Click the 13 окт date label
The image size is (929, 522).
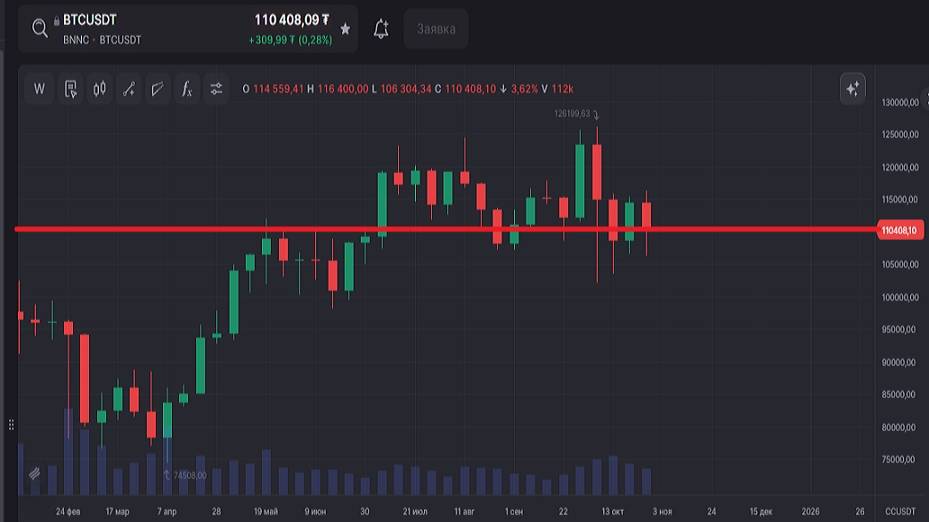612,511
